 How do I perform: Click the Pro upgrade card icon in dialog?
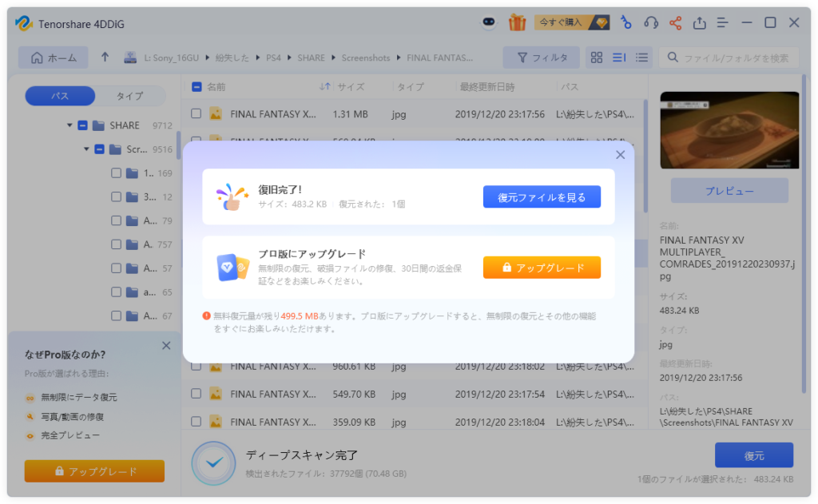pyautogui.click(x=232, y=267)
